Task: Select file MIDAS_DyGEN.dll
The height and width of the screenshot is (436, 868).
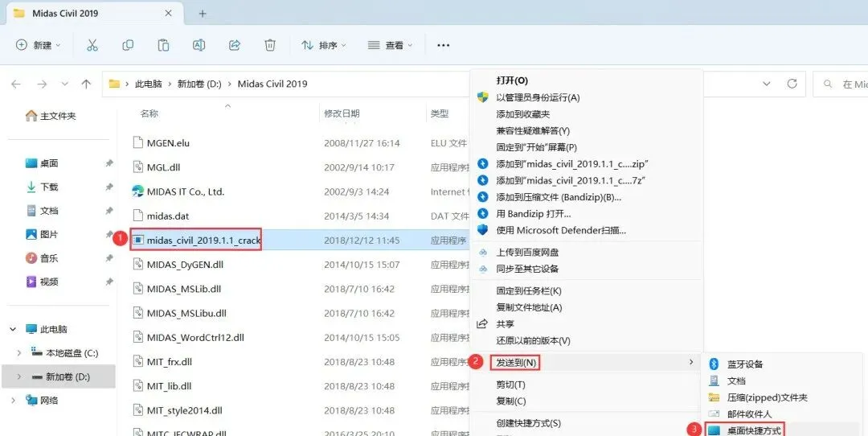Action: point(185,265)
